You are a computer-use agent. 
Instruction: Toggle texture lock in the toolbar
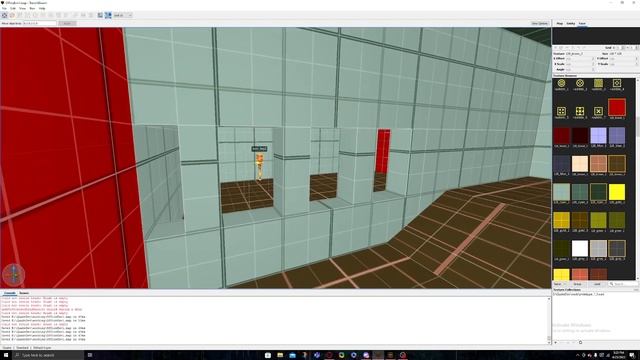pos(100,15)
